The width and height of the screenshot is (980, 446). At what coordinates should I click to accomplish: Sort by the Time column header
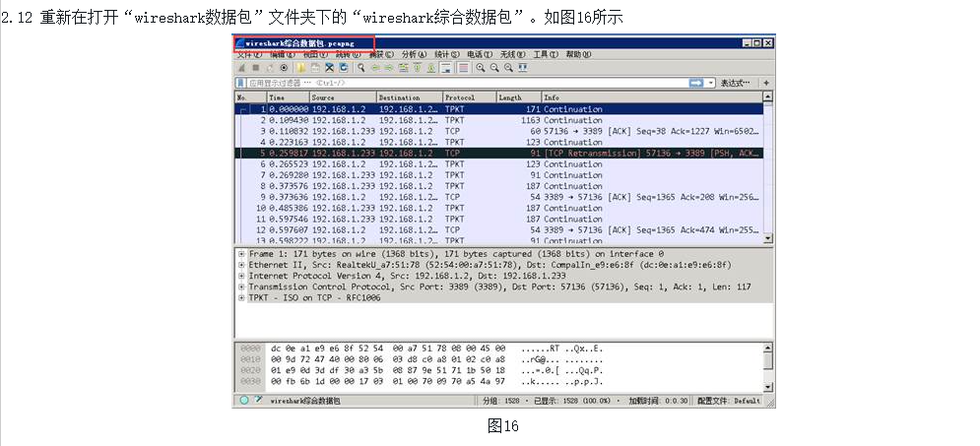tap(289, 97)
